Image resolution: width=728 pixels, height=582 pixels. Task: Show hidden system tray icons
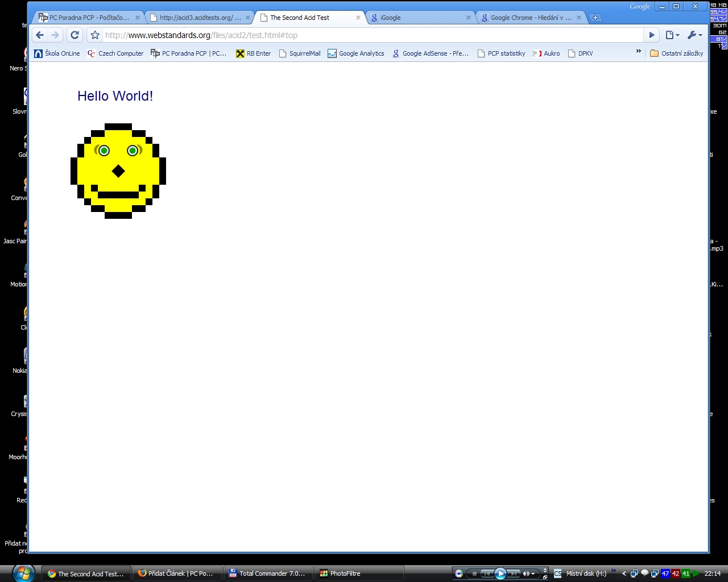[624, 573]
